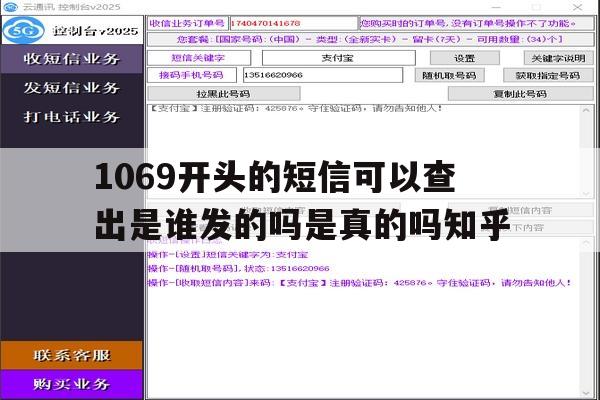This screenshot has width=600, height=400.
Task: Click the 联系客服 button
Action: coord(72,356)
